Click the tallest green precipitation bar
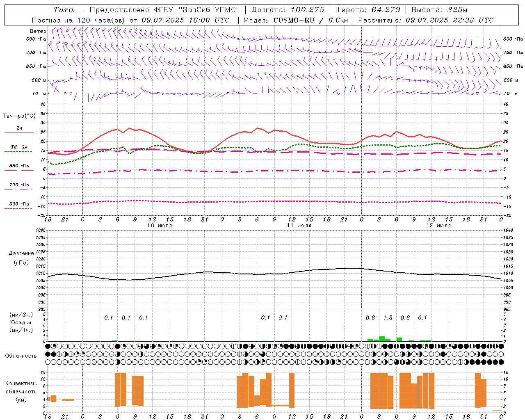525x420 pixels. coord(382,339)
